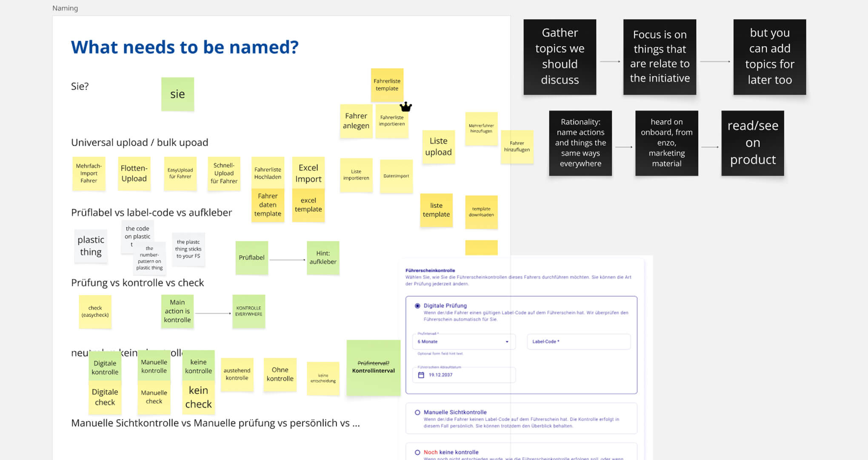
Task: Select the kein check green sticky note
Action: 198,397
